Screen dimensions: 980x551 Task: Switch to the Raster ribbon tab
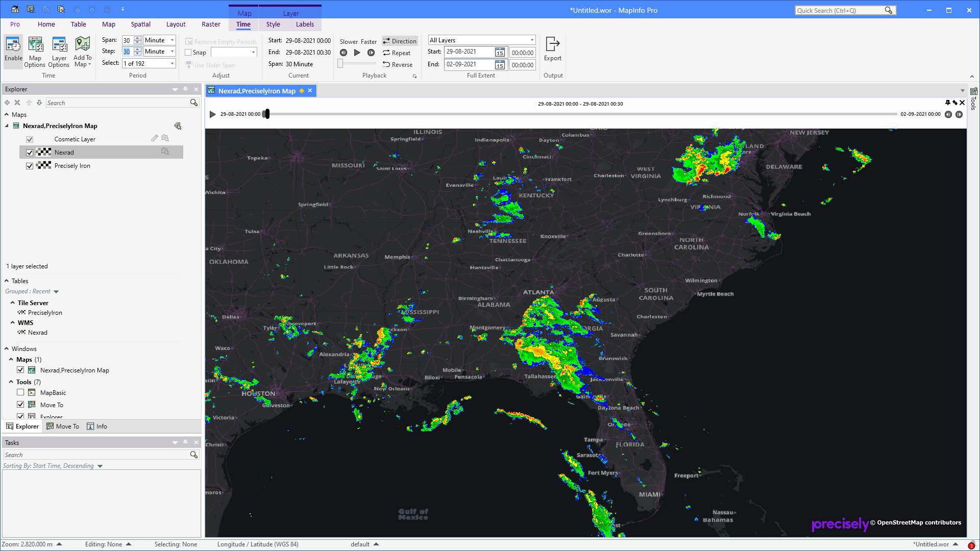pos(211,24)
